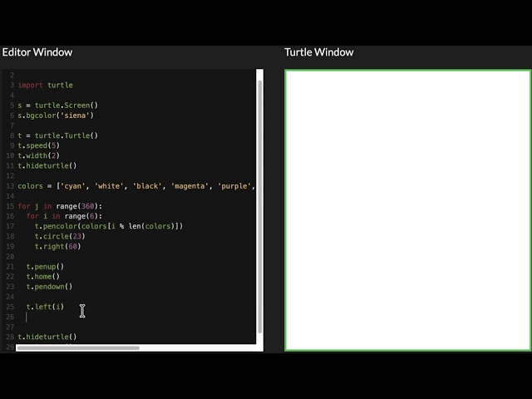532x399 pixels.
Task: Click the editor's horizontal scrollbar thumb
Action: pos(78,347)
